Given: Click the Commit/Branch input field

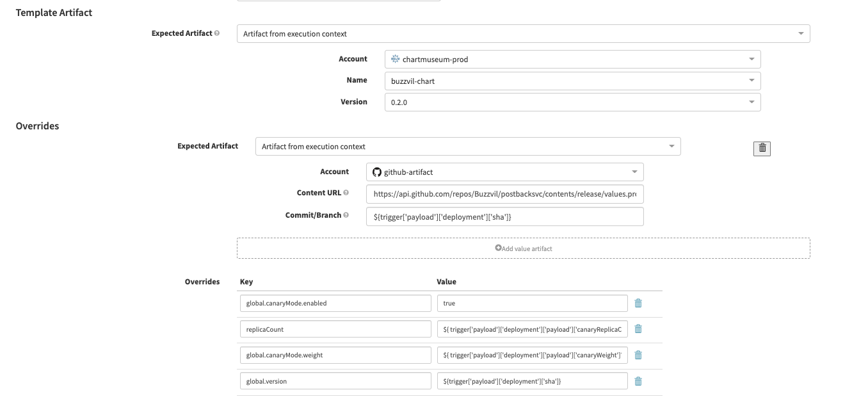Looking at the screenshot, I should 505,217.
